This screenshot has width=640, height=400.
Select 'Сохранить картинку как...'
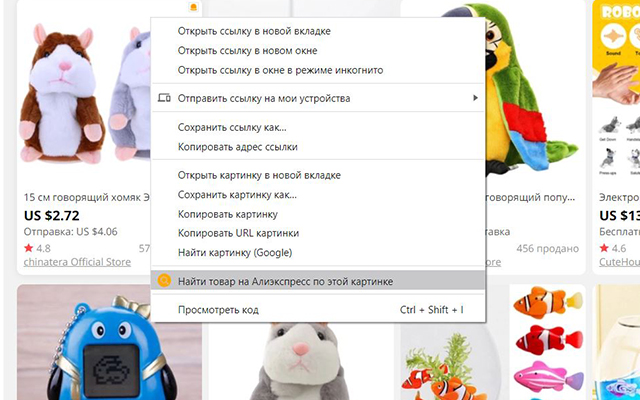pos(318,195)
